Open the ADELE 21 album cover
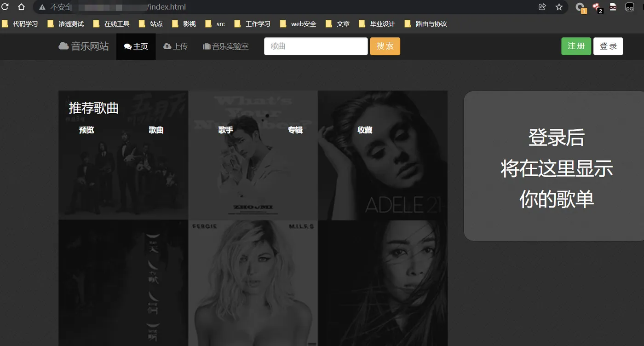 click(383, 155)
